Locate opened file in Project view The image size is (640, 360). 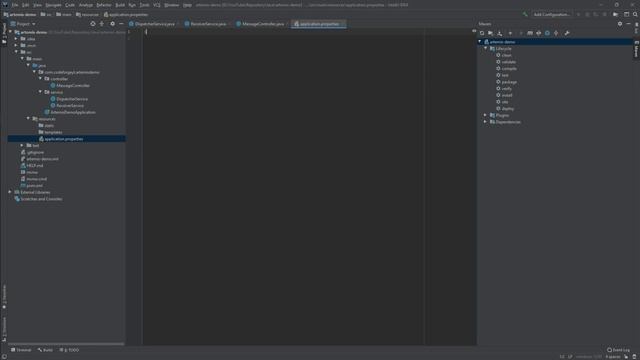point(93,24)
